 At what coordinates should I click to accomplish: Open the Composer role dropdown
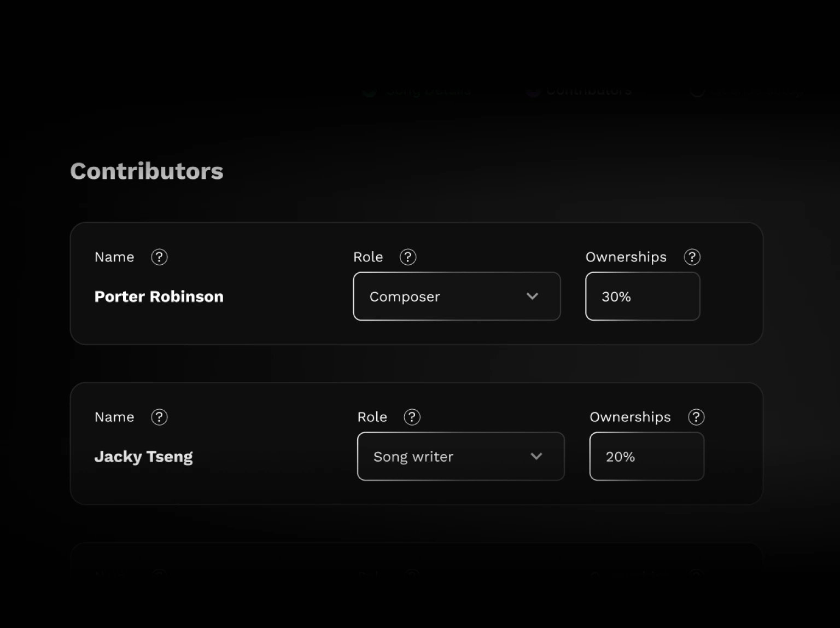[456, 296]
